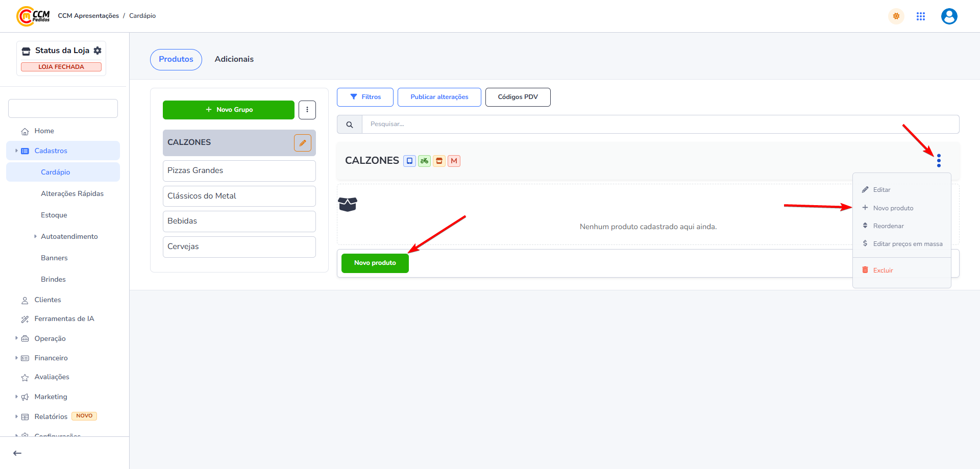
Task: Select Reordenar from the context menu
Action: tap(888, 226)
